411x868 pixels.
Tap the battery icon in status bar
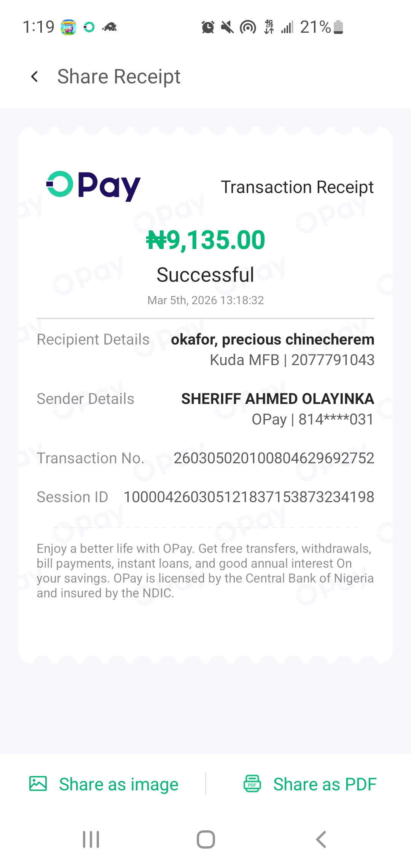(338, 27)
